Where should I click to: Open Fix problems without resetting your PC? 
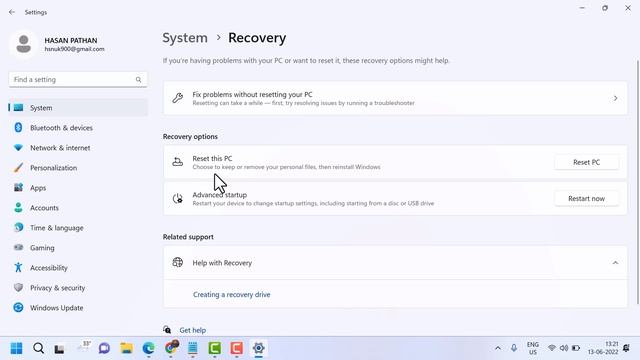[x=395, y=98]
